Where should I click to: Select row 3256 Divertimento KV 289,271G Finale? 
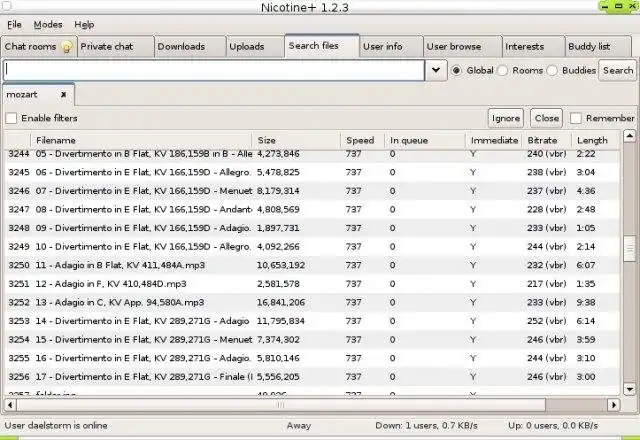pyautogui.click(x=313, y=377)
